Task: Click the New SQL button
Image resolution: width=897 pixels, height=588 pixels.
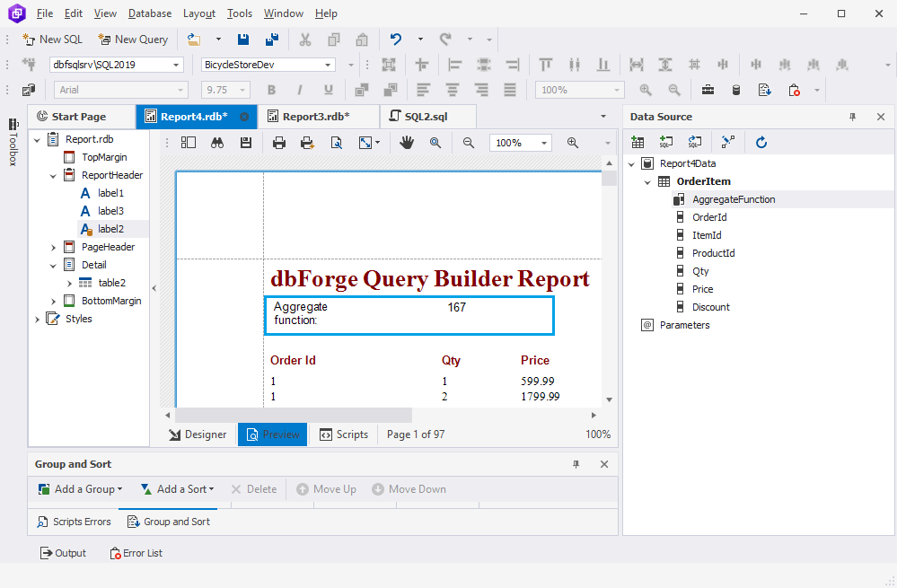Action: 53,39
